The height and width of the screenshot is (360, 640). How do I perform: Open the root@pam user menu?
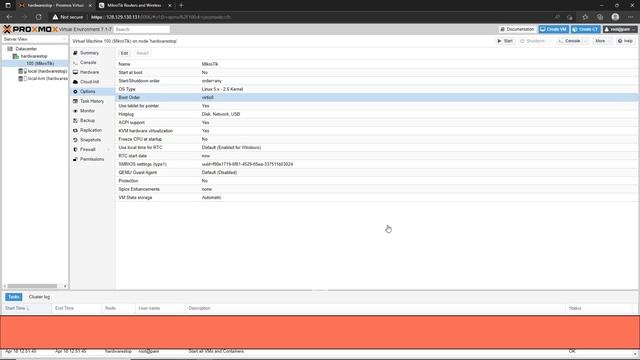620,29
